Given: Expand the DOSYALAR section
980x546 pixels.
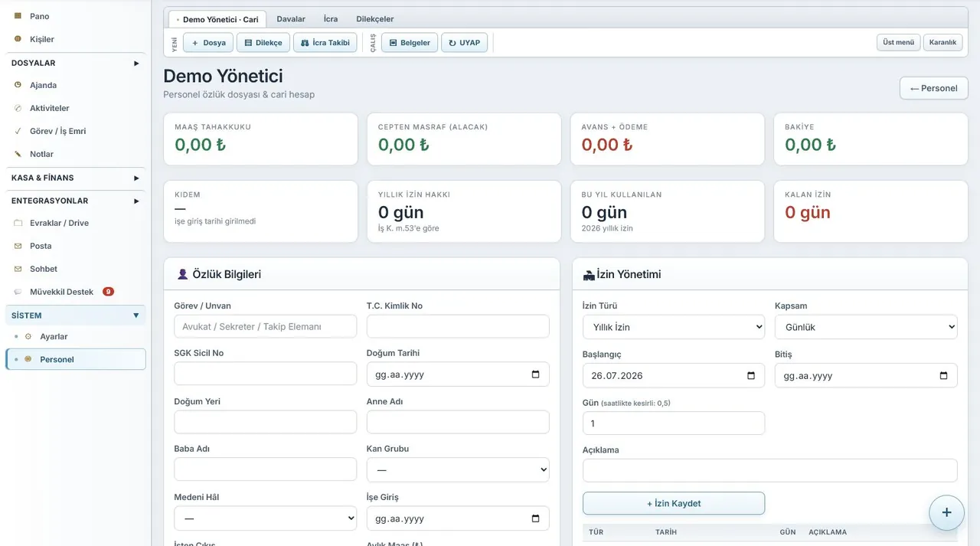Looking at the screenshot, I should pos(75,63).
